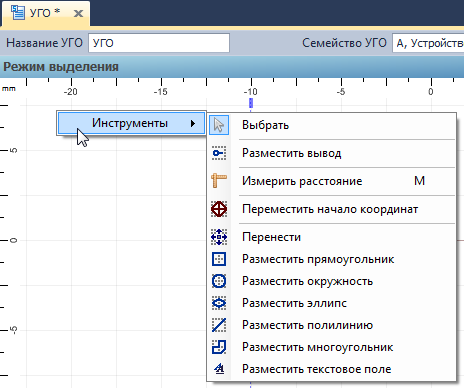Click the measure distance ruler icon
464x388 pixels.
pos(219,181)
